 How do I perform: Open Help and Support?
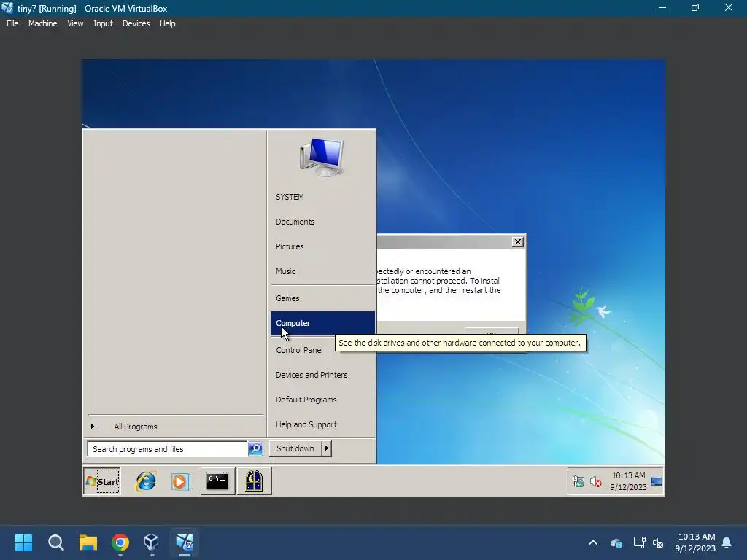click(x=322, y=424)
